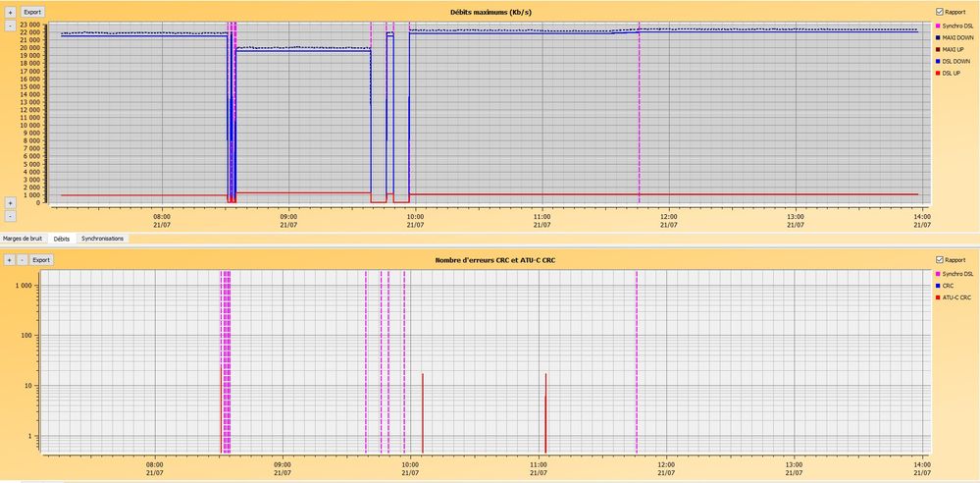Toggle the Rapport checkbox on the CRC chart
This screenshot has height=483, width=980.
pyautogui.click(x=940, y=260)
